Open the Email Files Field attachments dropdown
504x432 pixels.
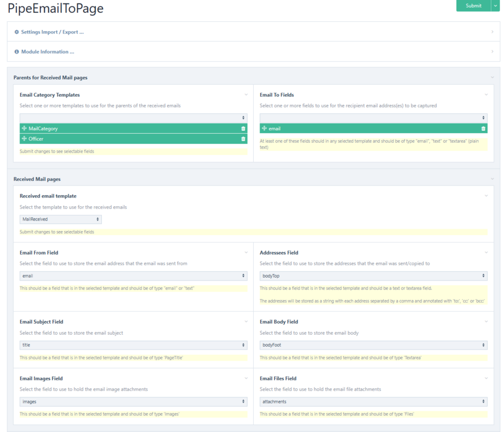point(373,401)
